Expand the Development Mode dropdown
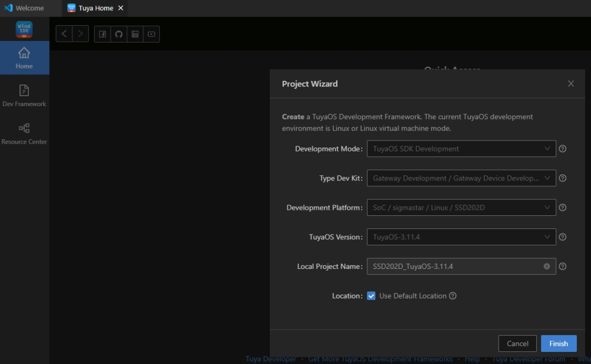Image resolution: width=591 pixels, height=364 pixels. pos(461,149)
